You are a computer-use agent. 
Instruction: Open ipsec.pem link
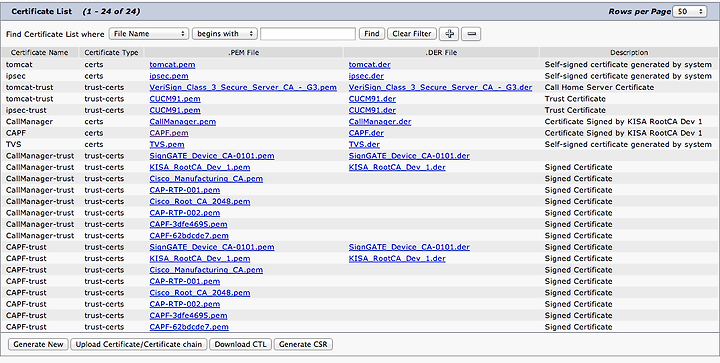(169, 76)
